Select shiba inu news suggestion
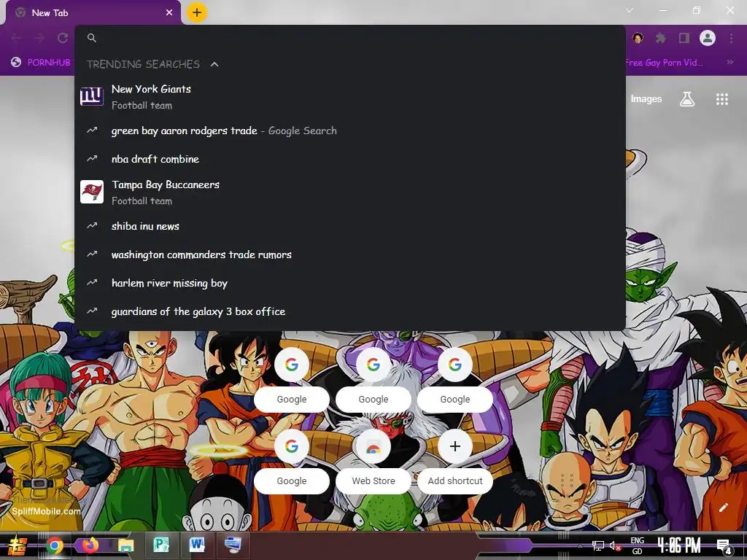This screenshot has height=560, width=747. click(349, 226)
